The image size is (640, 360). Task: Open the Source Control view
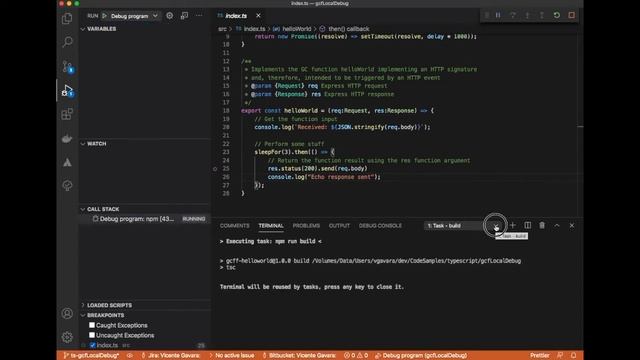coord(67,66)
